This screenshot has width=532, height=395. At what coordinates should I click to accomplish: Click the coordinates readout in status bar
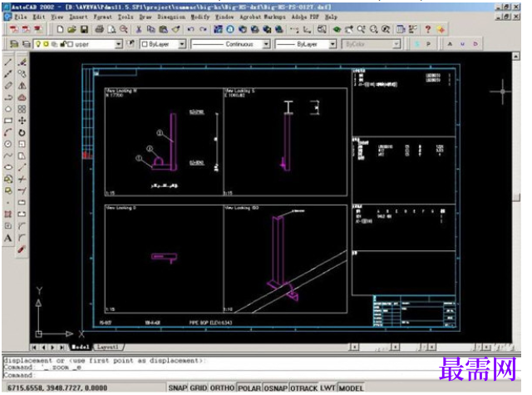pyautogui.click(x=57, y=388)
